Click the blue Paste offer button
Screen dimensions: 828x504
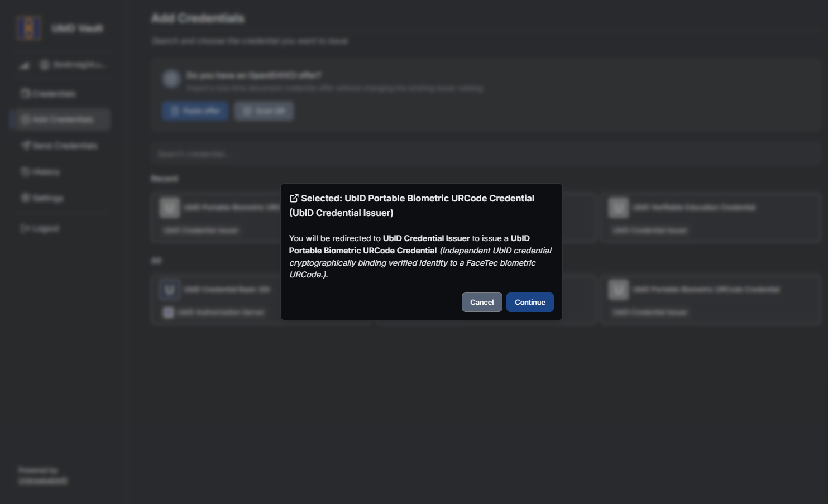[195, 111]
